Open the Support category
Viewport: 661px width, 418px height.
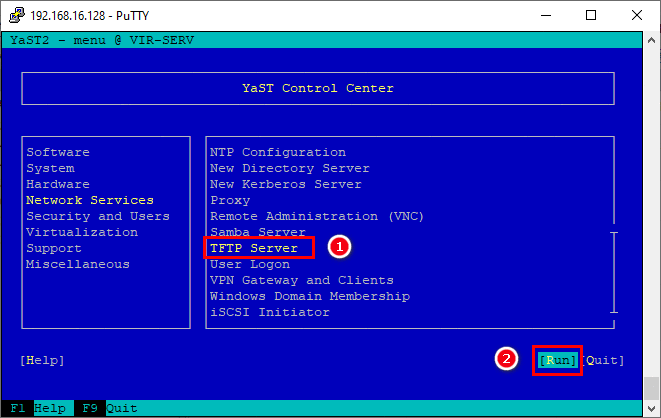click(54, 248)
